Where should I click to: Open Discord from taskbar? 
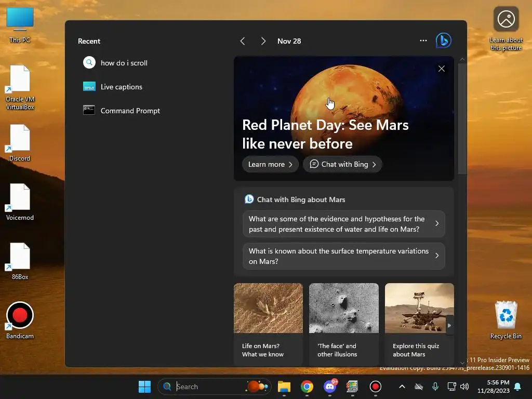pyautogui.click(x=330, y=387)
